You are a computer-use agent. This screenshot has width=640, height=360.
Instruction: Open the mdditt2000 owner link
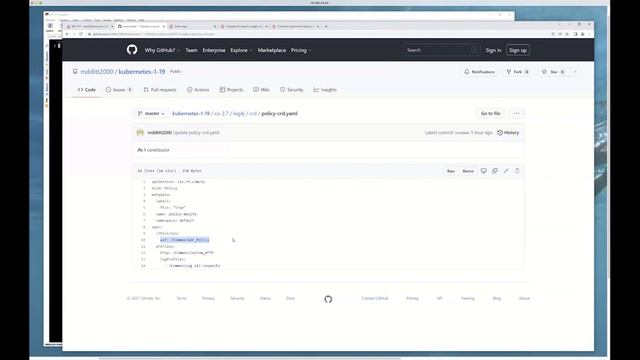[x=97, y=71]
